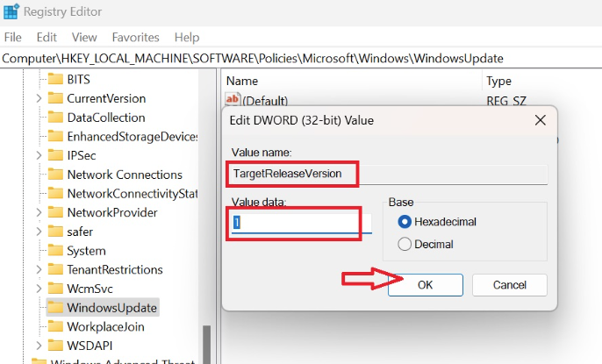This screenshot has width=602, height=364.
Task: Select the Network Connections key label
Action: pos(125,175)
